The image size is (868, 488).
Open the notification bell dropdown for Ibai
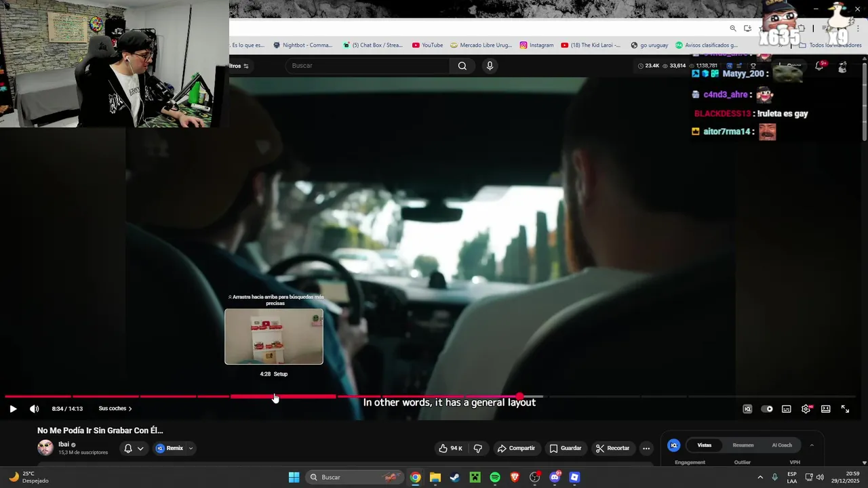tap(134, 448)
